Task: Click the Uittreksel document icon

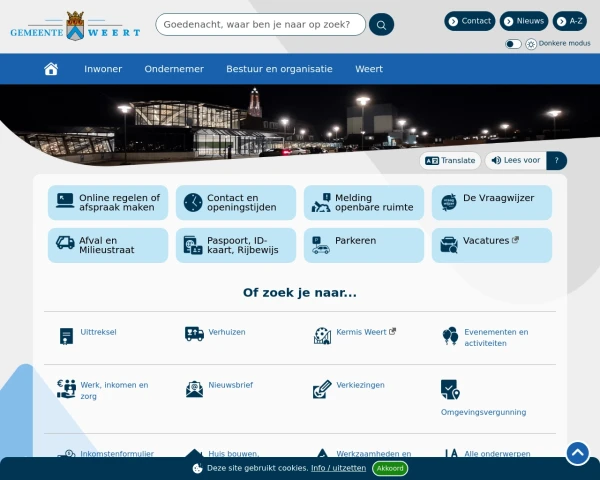Action: [66, 336]
